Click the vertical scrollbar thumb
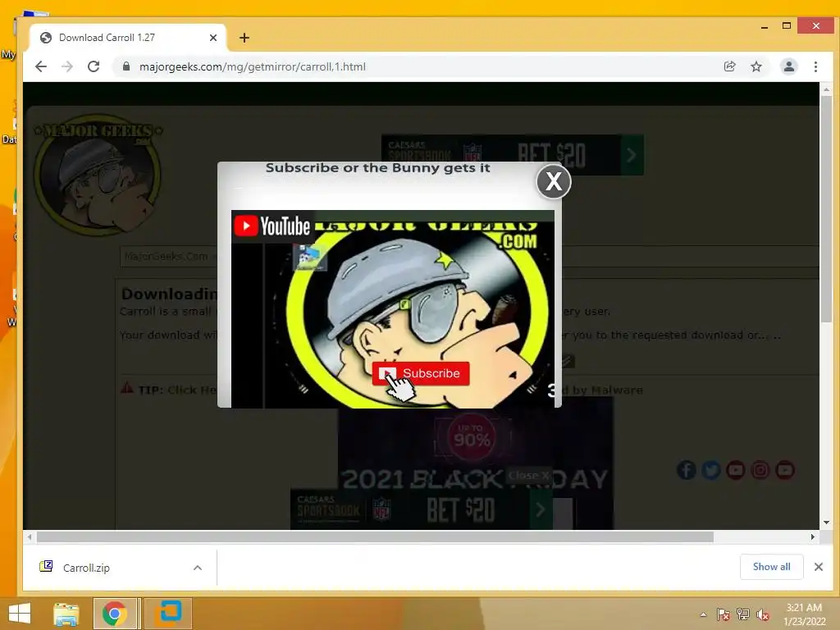 pos(826,209)
